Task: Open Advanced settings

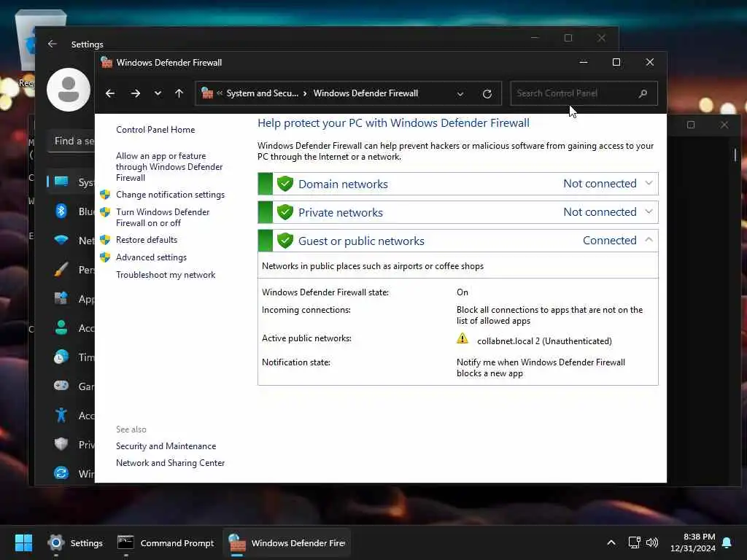Action: (151, 257)
